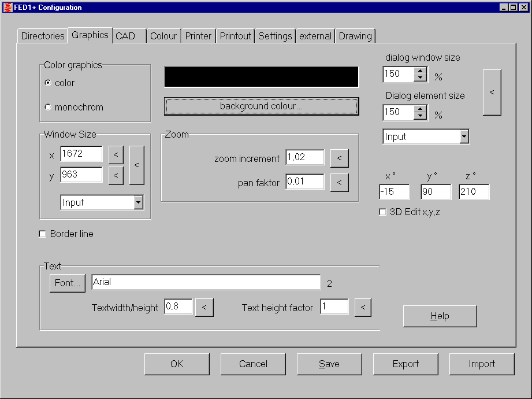Click the '<' button beside Window Size y
The width and height of the screenshot is (532, 399).
pos(116,175)
